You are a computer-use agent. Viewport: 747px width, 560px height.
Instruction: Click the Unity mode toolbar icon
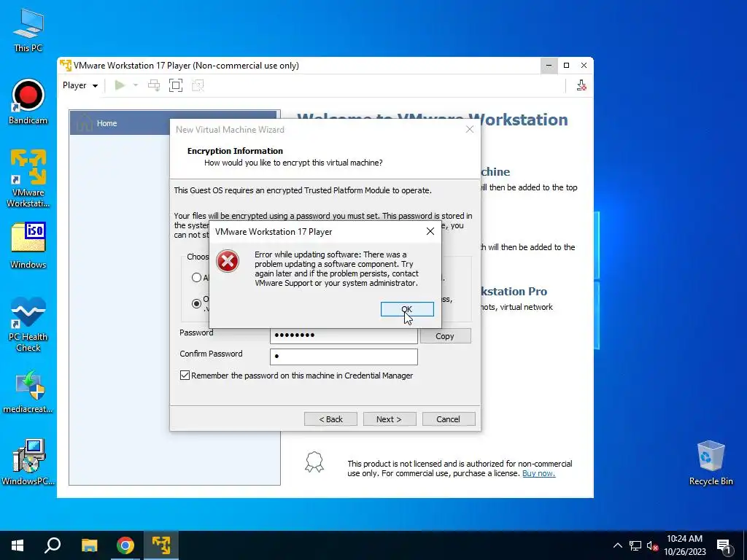click(x=198, y=85)
